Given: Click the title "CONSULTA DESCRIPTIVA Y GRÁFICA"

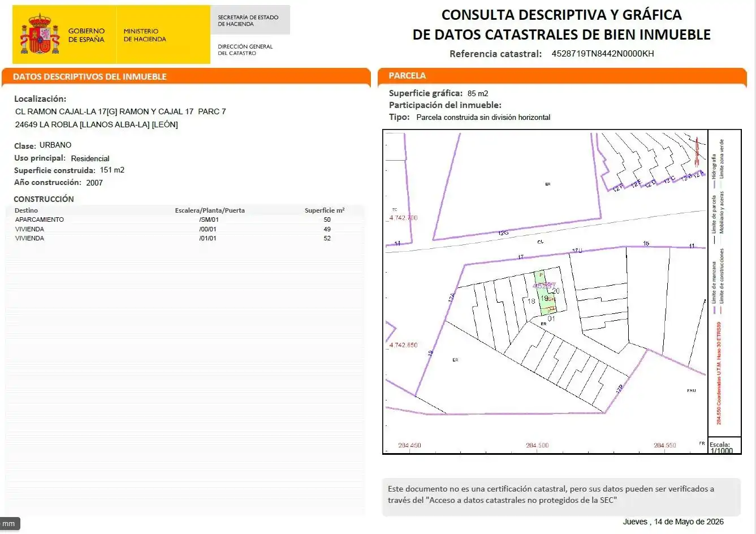Looking at the screenshot, I should (x=561, y=15).
